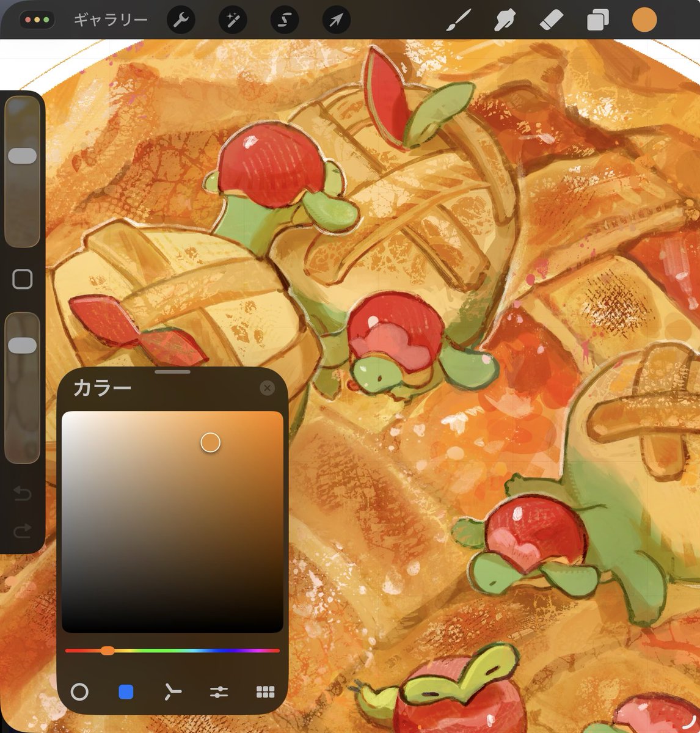Click the brush size slider handle
Image resolution: width=700 pixels, height=733 pixels.
[23, 155]
